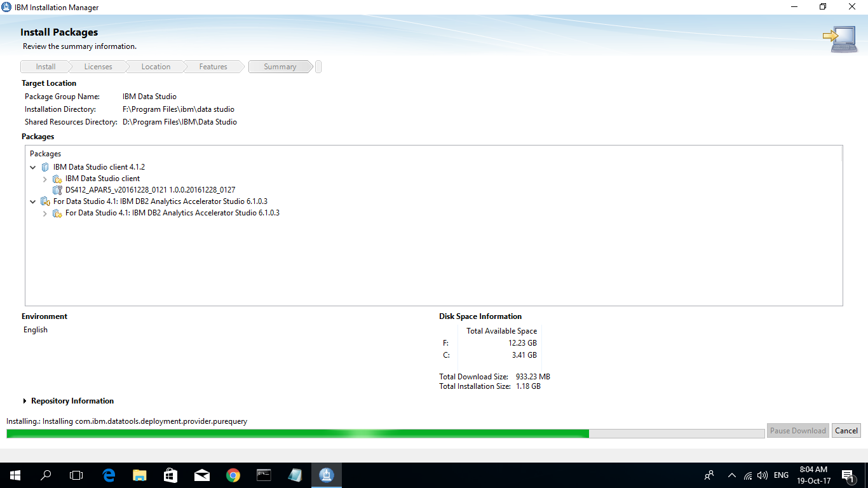
Task: Go to the Features wizard step
Action: coord(213,67)
